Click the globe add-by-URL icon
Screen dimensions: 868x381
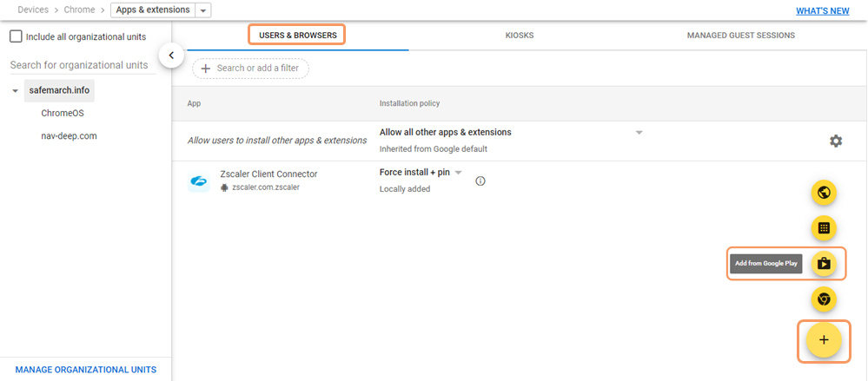click(824, 193)
